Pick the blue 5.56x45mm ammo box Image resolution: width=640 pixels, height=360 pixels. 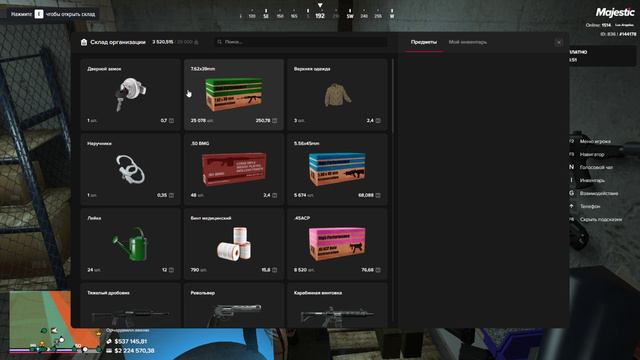[x=337, y=169]
